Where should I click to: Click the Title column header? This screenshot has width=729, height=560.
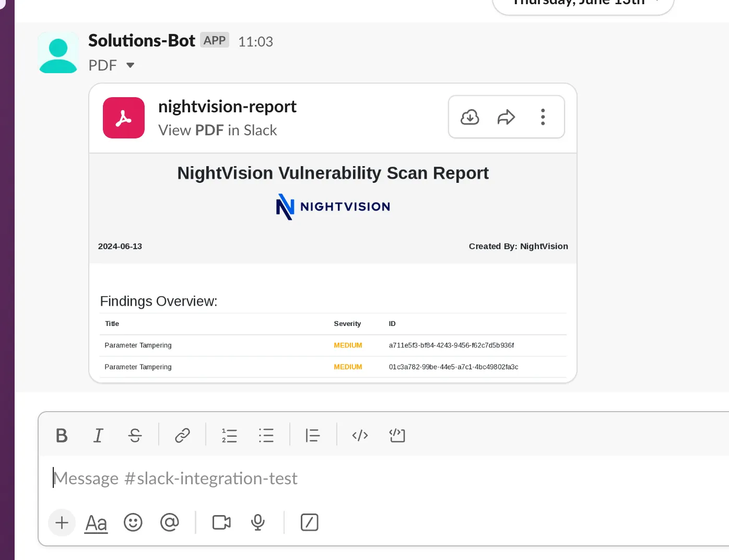[x=112, y=324]
